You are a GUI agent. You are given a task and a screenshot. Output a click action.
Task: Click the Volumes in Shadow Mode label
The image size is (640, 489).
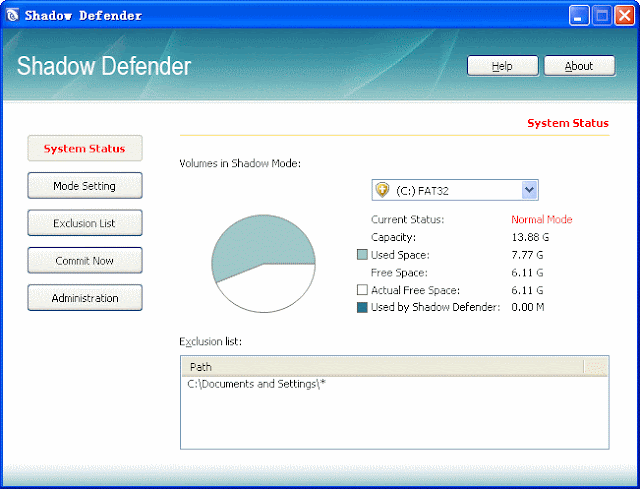coord(240,164)
